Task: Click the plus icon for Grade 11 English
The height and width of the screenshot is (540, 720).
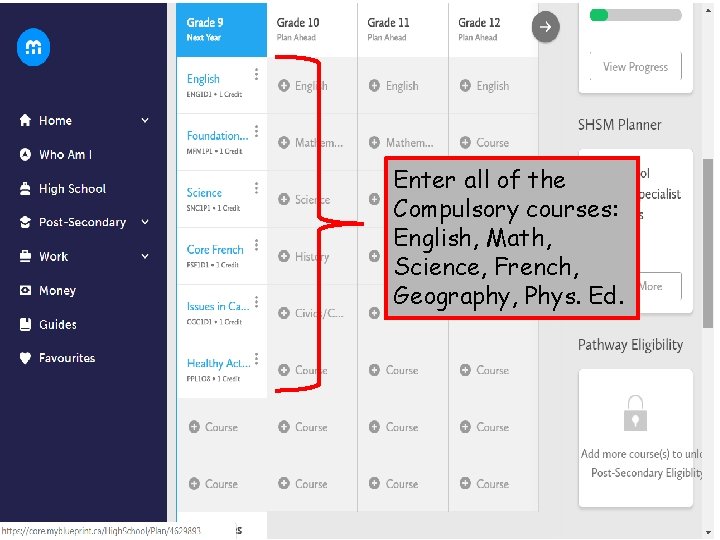Action: [375, 86]
